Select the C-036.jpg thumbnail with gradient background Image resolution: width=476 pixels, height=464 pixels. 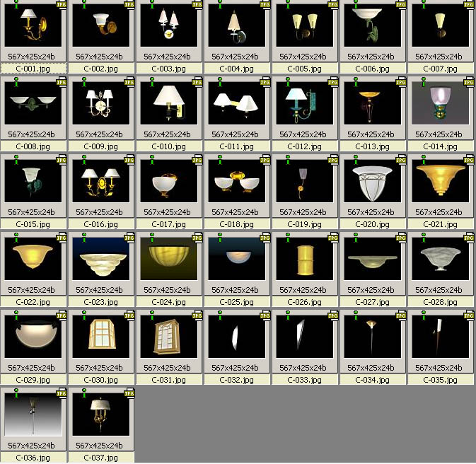(x=33, y=414)
